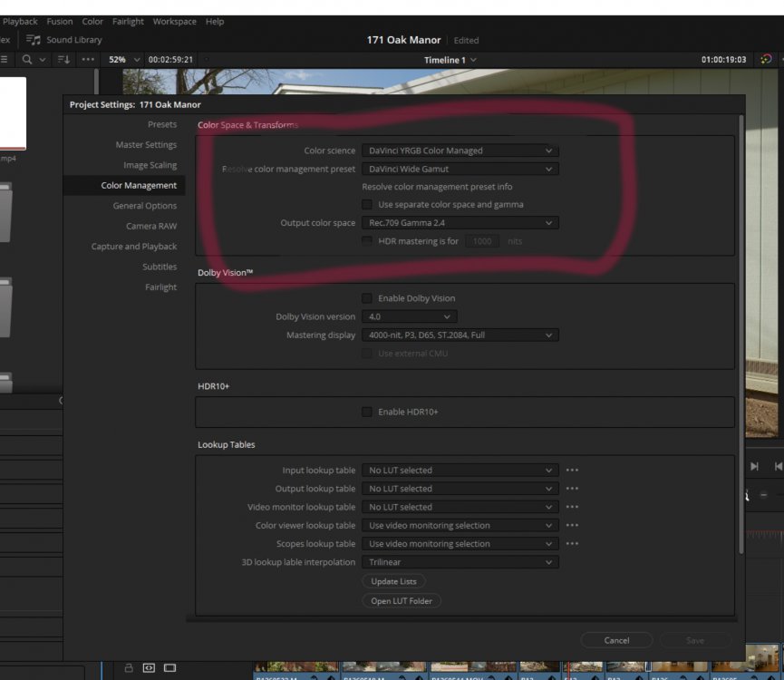Click the media pool sort order icon

(x=63, y=60)
